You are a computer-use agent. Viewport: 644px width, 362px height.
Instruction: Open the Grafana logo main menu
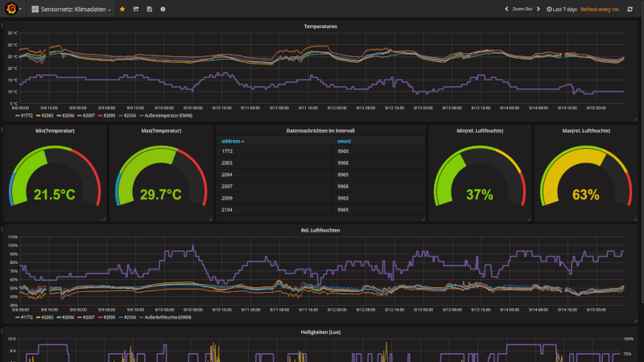click(11, 9)
